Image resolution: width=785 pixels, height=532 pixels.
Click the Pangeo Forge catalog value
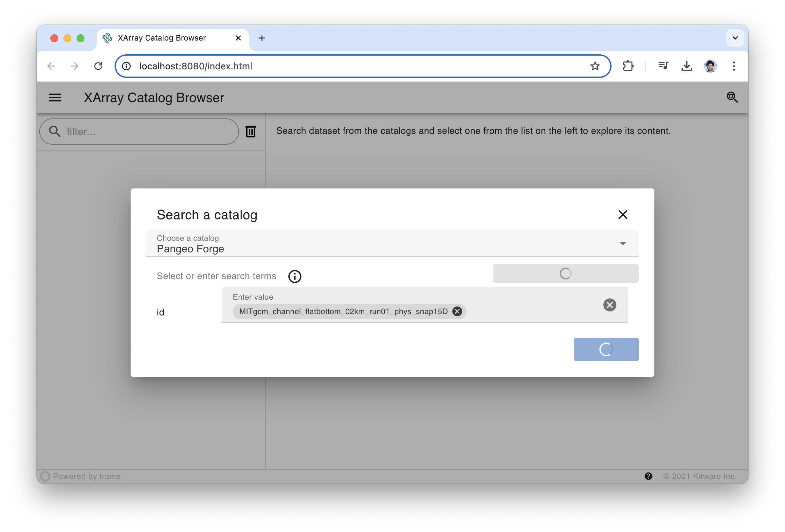[190, 249]
